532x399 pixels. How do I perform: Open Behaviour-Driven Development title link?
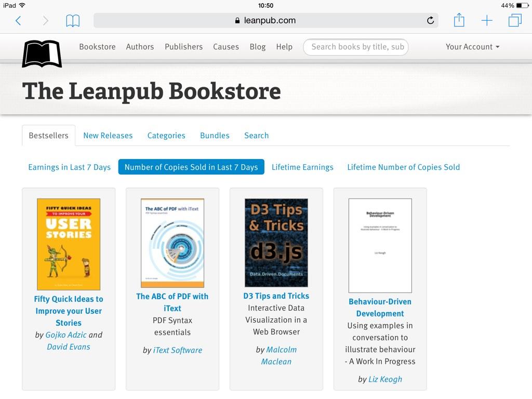(x=380, y=308)
